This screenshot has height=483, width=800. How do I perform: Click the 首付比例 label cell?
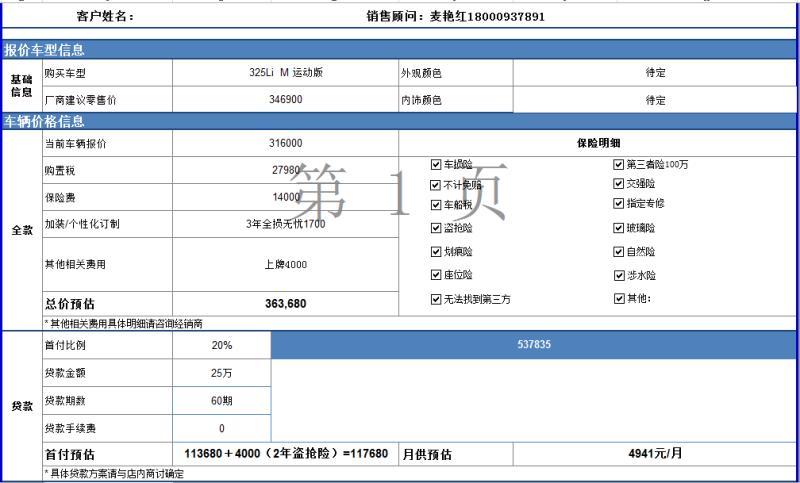(108, 345)
